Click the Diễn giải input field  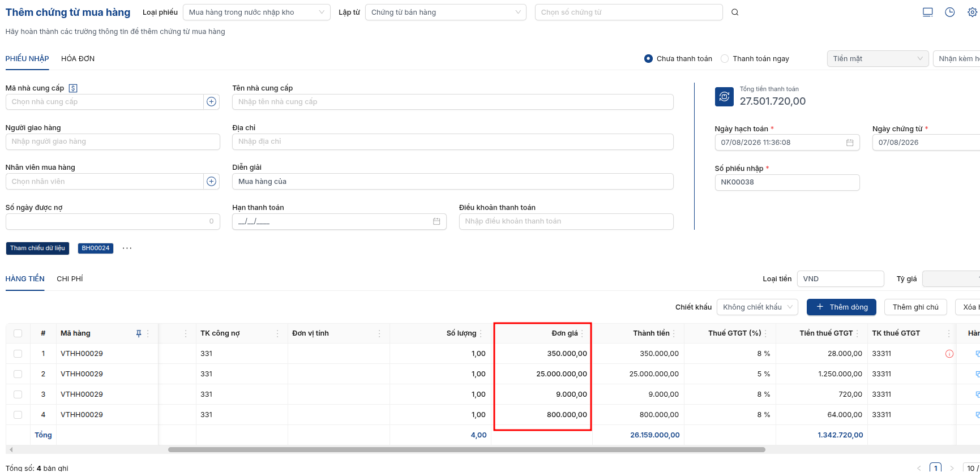(452, 182)
